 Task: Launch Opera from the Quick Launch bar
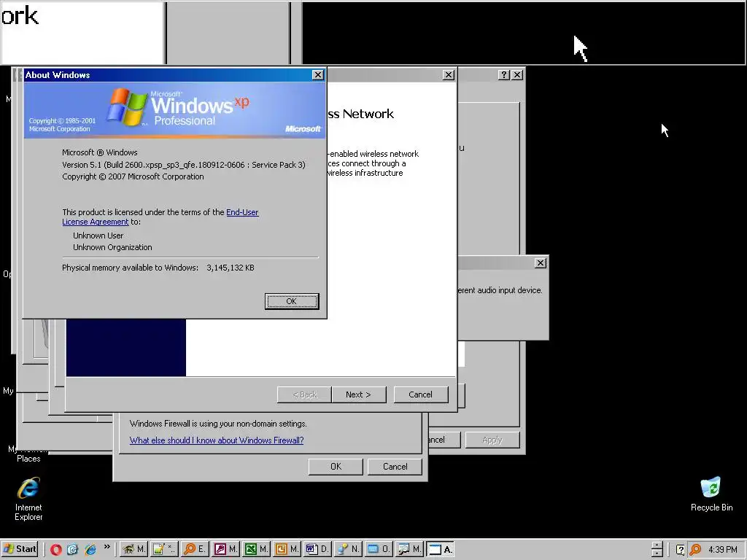tap(55, 549)
